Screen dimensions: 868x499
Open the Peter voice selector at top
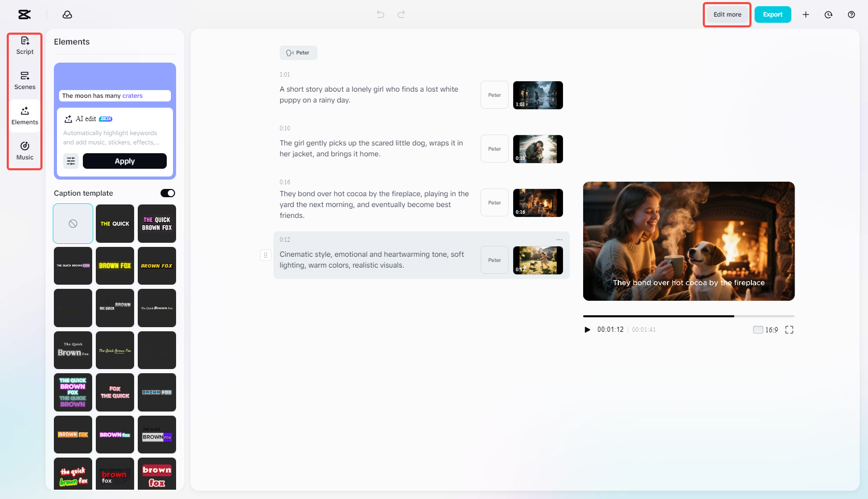pyautogui.click(x=298, y=52)
